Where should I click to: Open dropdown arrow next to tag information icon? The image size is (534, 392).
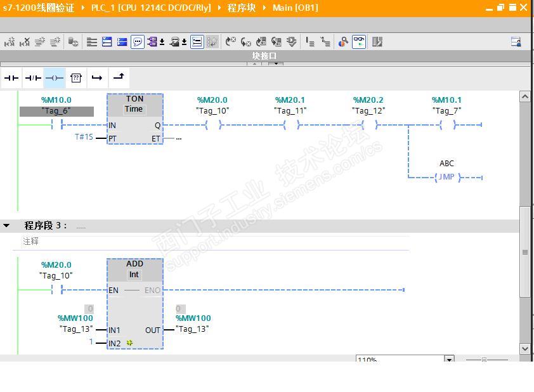tap(185, 42)
